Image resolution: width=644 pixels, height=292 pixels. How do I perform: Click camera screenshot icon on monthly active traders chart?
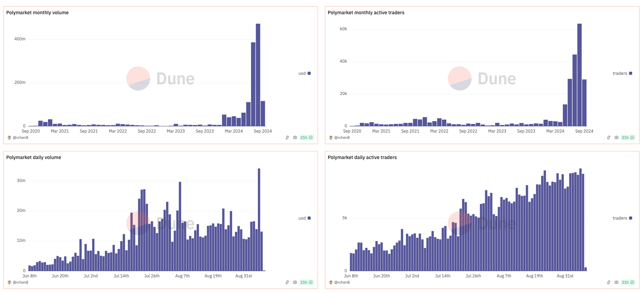pyautogui.click(x=616, y=137)
